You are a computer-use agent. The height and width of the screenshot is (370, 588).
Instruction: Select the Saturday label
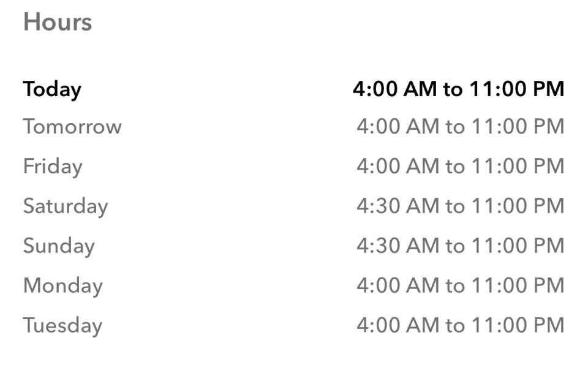[66, 206]
